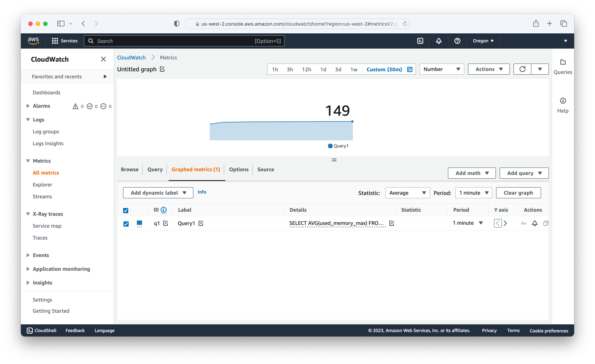
Task: Expand the Events section
Action: coord(28,255)
